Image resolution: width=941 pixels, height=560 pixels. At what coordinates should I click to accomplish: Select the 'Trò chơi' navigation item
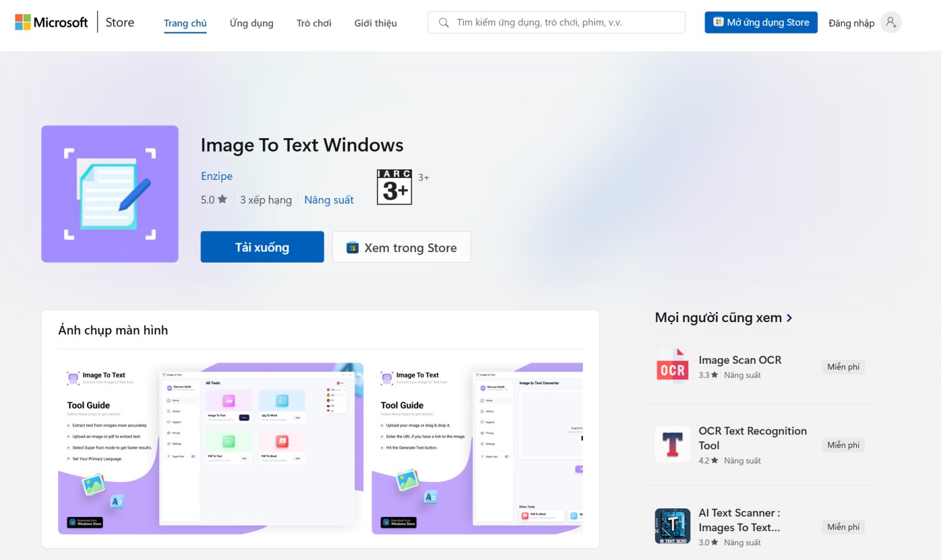313,23
